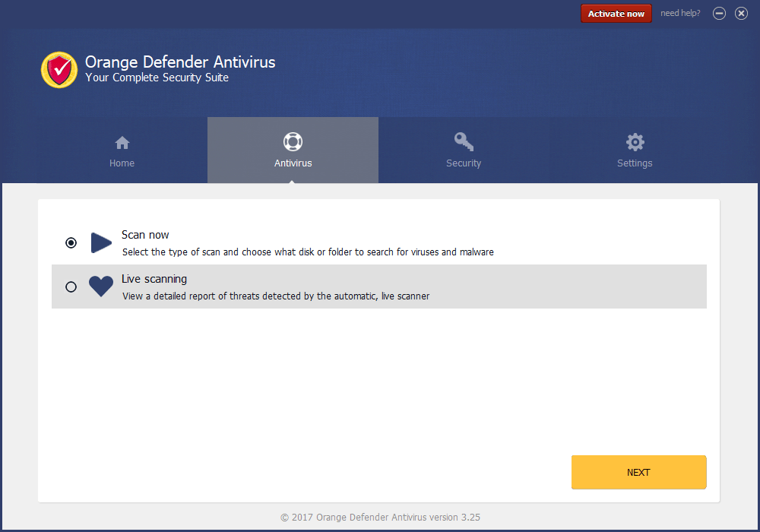Click the Live scanning title text

154,279
